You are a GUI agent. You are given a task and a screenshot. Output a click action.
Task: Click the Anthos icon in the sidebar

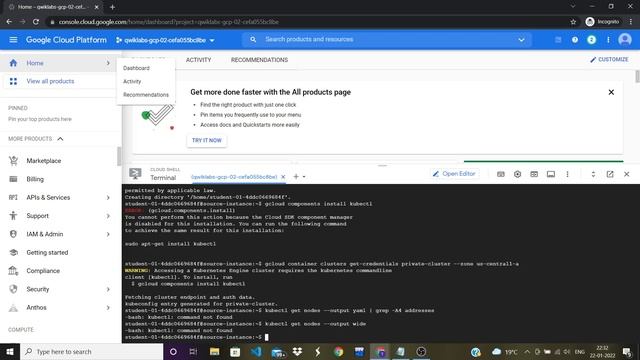click(13, 307)
